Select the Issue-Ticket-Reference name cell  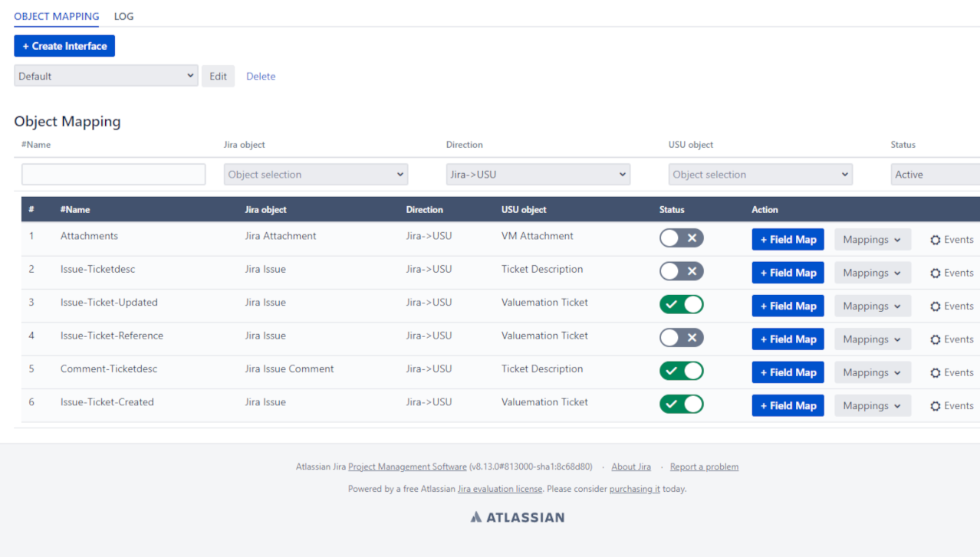(x=112, y=336)
